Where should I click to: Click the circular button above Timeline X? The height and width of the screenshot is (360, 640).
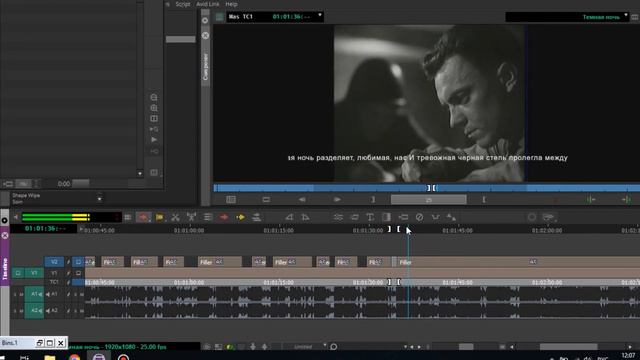[4, 220]
